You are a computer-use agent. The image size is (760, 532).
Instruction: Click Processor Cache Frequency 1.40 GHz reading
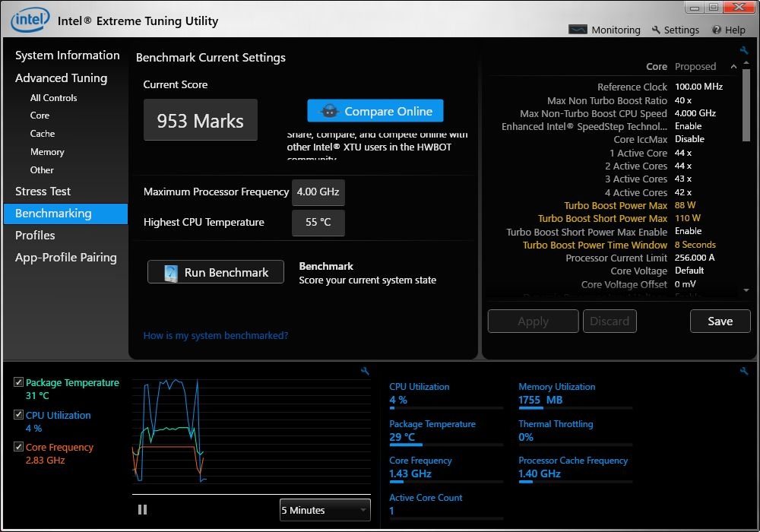[540, 473]
